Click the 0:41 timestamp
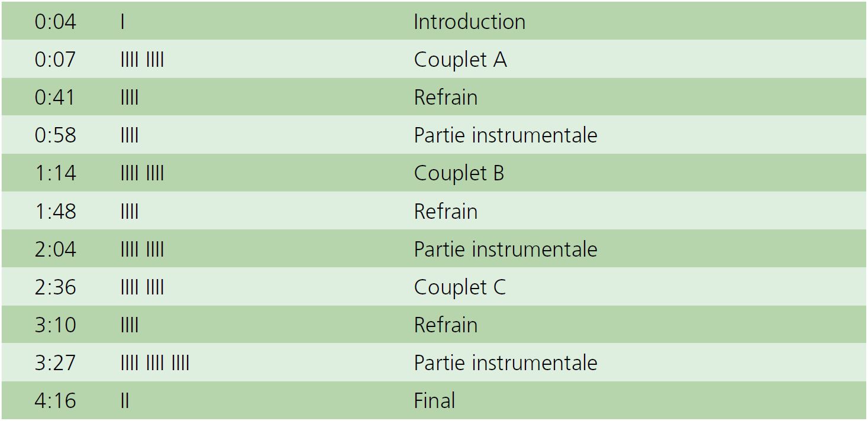Viewport: 868px width, 421px height. [x=55, y=98]
